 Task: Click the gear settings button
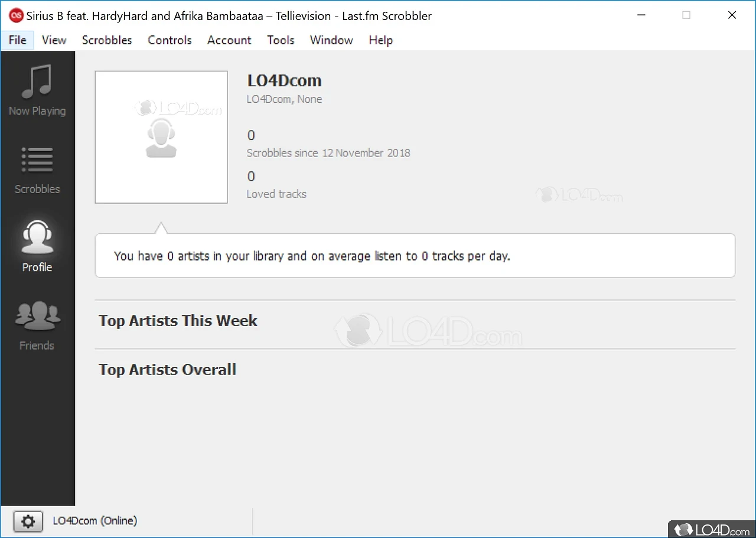click(28, 521)
